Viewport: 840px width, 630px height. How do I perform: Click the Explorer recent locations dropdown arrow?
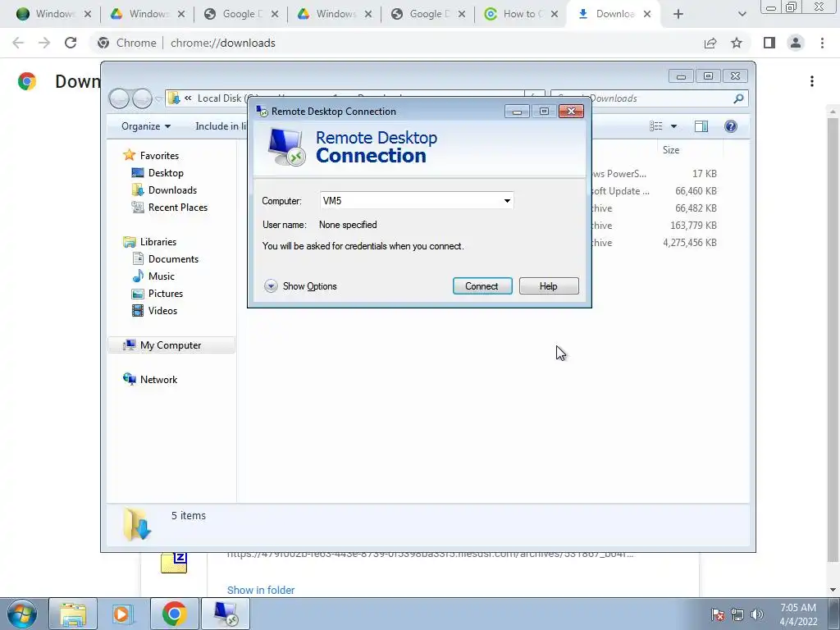pyautogui.click(x=158, y=98)
